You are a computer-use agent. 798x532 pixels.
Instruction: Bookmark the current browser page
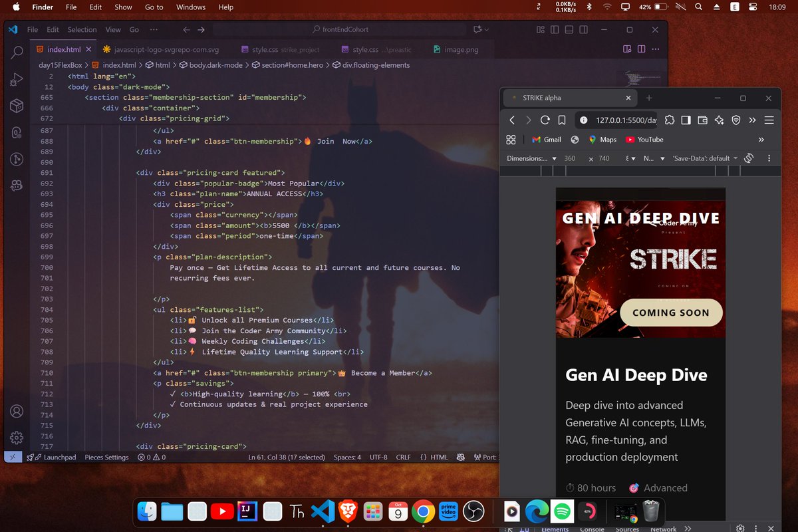pos(562,120)
